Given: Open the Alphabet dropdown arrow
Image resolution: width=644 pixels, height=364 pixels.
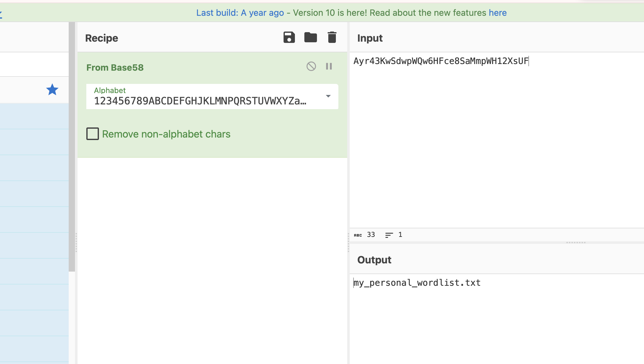Looking at the screenshot, I should point(328,96).
